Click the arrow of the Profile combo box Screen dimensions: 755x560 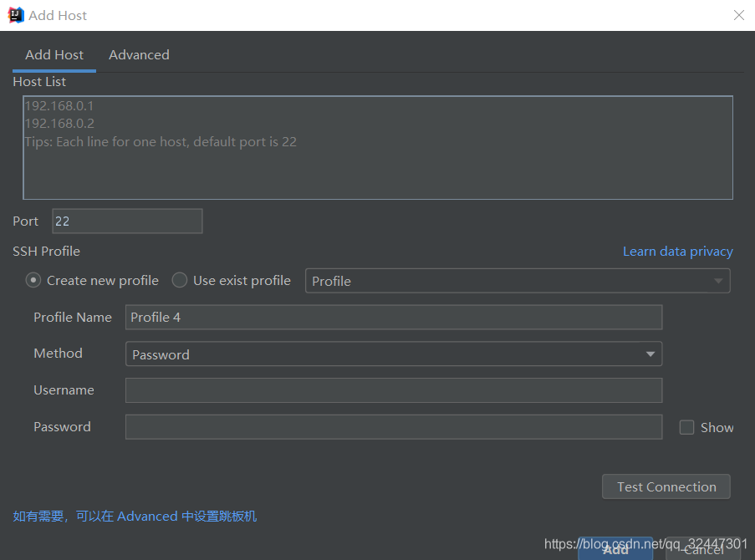click(x=718, y=281)
